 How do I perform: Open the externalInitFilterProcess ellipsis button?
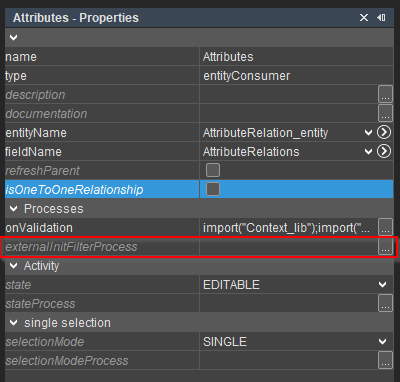click(x=385, y=247)
